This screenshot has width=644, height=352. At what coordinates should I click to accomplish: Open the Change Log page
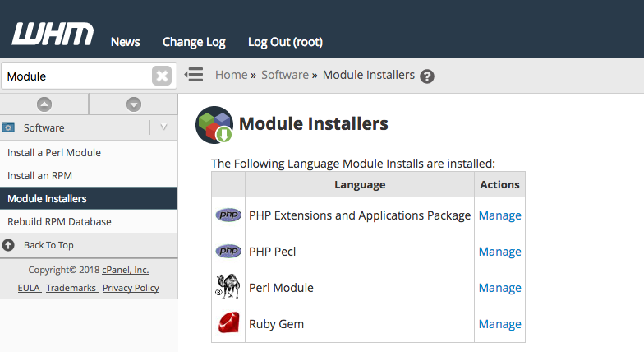pyautogui.click(x=194, y=42)
